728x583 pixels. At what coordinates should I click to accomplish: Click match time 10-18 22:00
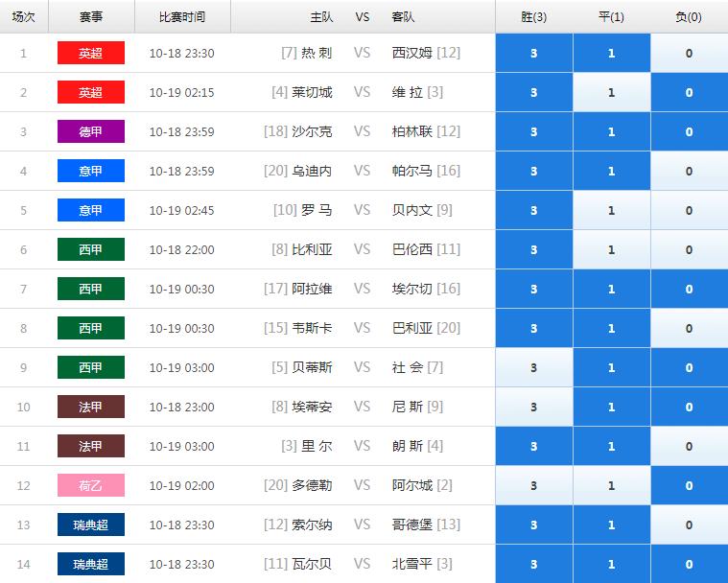point(182,249)
